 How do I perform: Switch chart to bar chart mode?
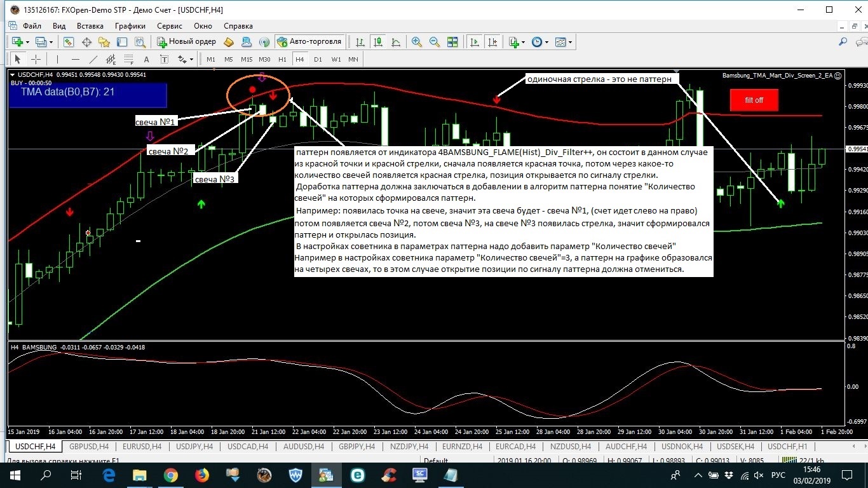360,42
